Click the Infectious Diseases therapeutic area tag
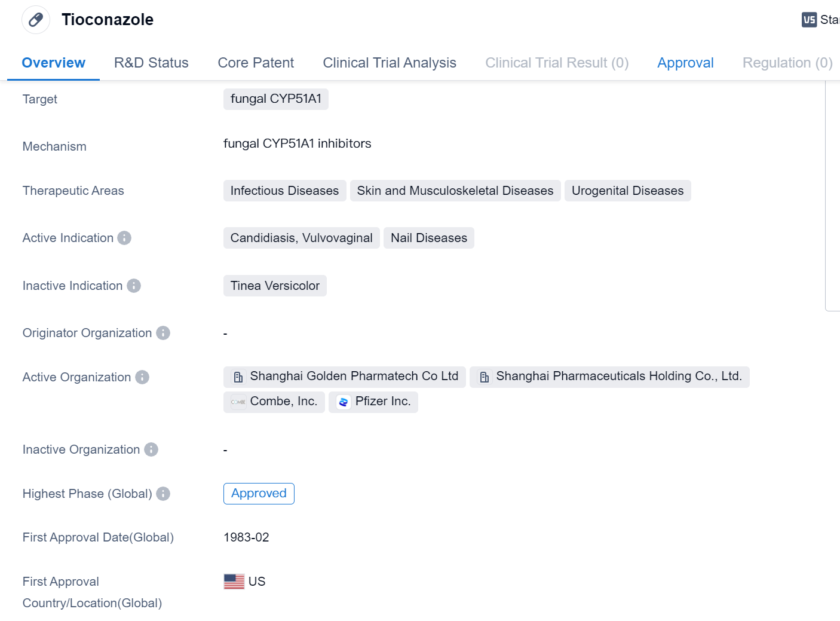The width and height of the screenshot is (840, 621). point(284,191)
